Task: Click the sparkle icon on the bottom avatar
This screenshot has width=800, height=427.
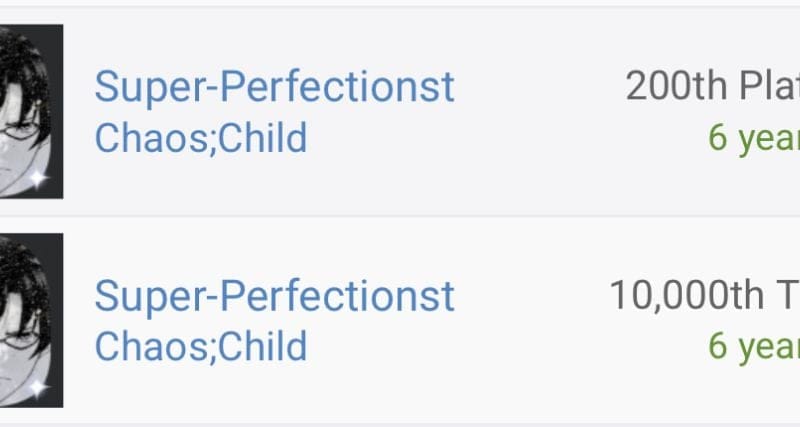Action: [38, 388]
